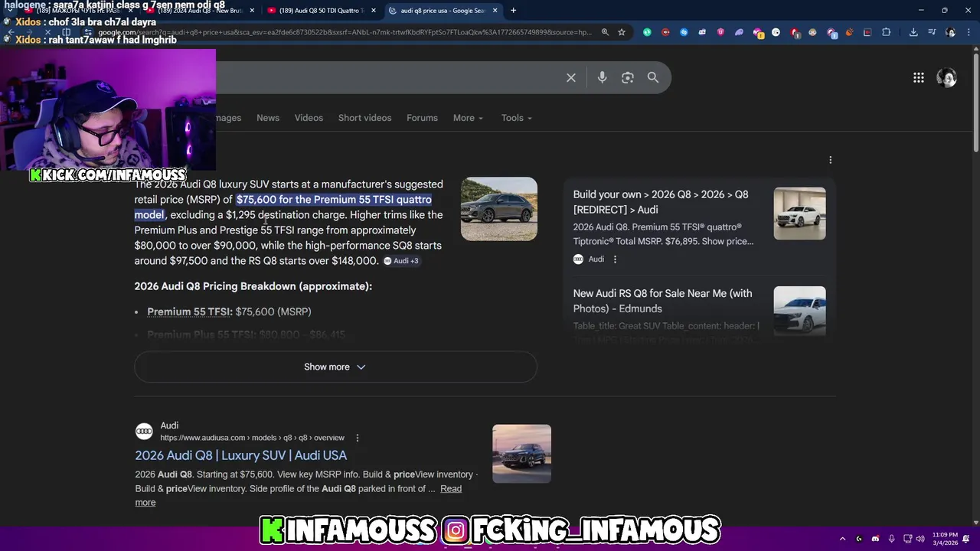Open taskbar clock showing 11:09 PM

click(x=945, y=539)
